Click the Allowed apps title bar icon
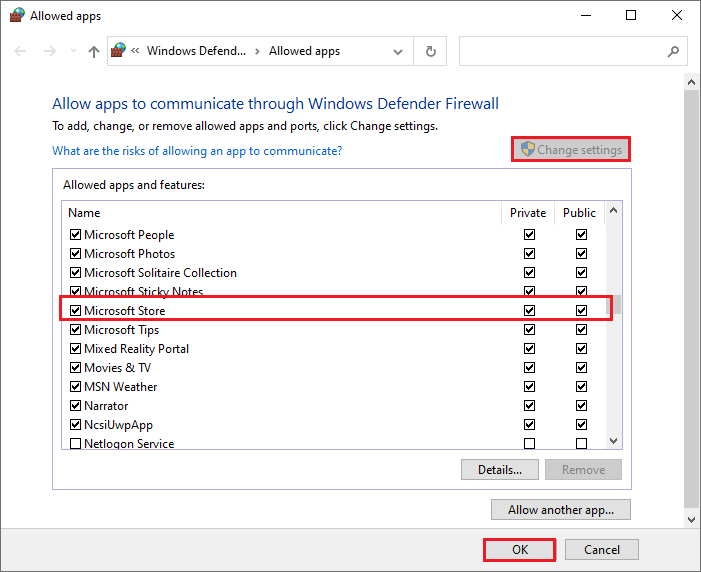 pyautogui.click(x=17, y=16)
